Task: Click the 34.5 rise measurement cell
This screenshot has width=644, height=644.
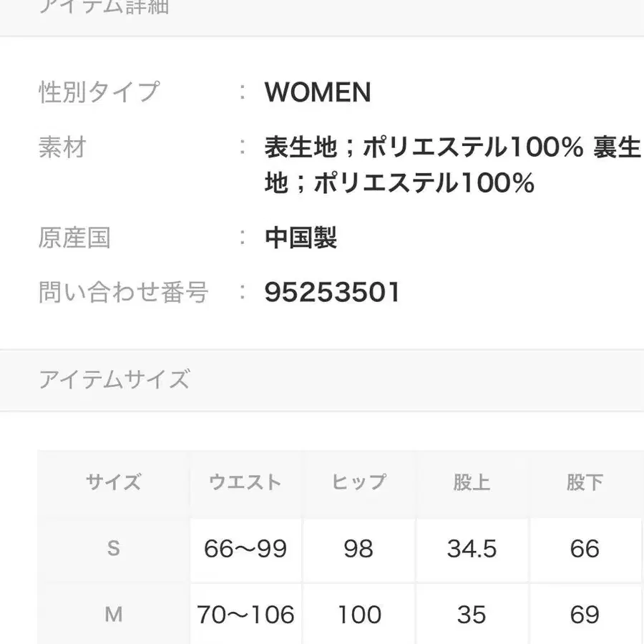Action: [472, 549]
